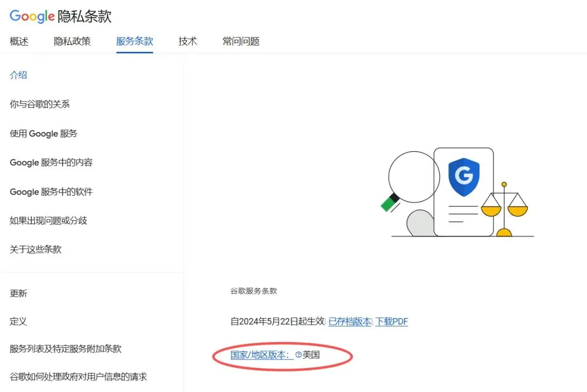The height and width of the screenshot is (392, 587).
Task: Open 定义 sidebar entry
Action: [x=18, y=321]
